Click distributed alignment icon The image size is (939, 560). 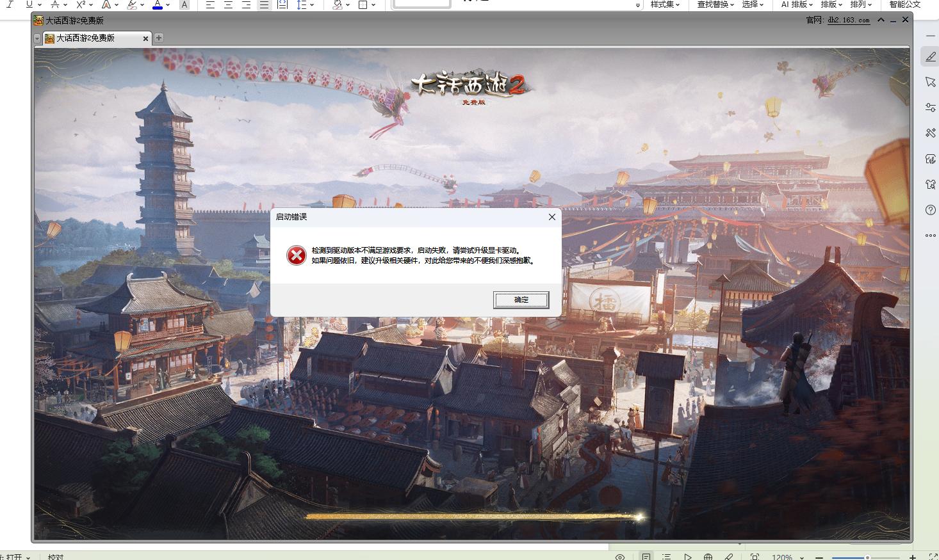tap(282, 4)
